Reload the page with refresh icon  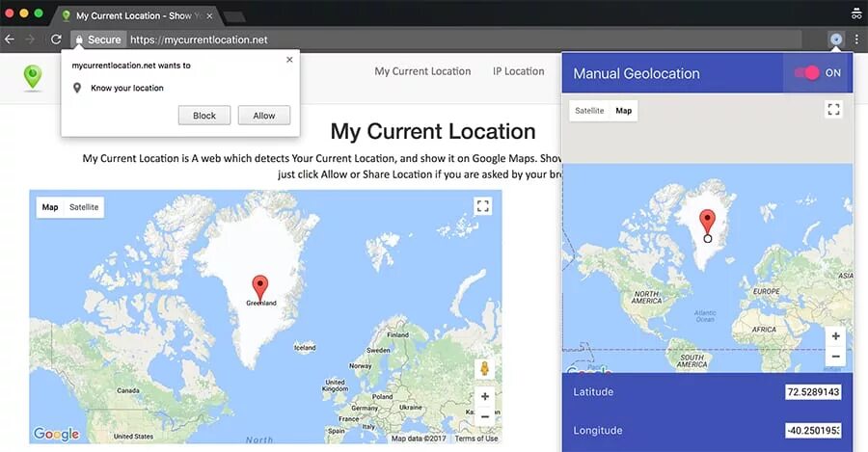click(56, 40)
